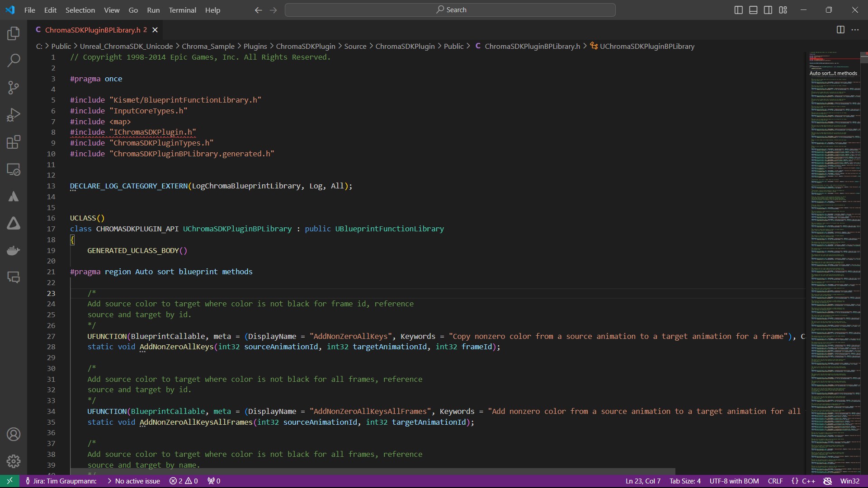Open the Manage settings gear

(x=14, y=461)
